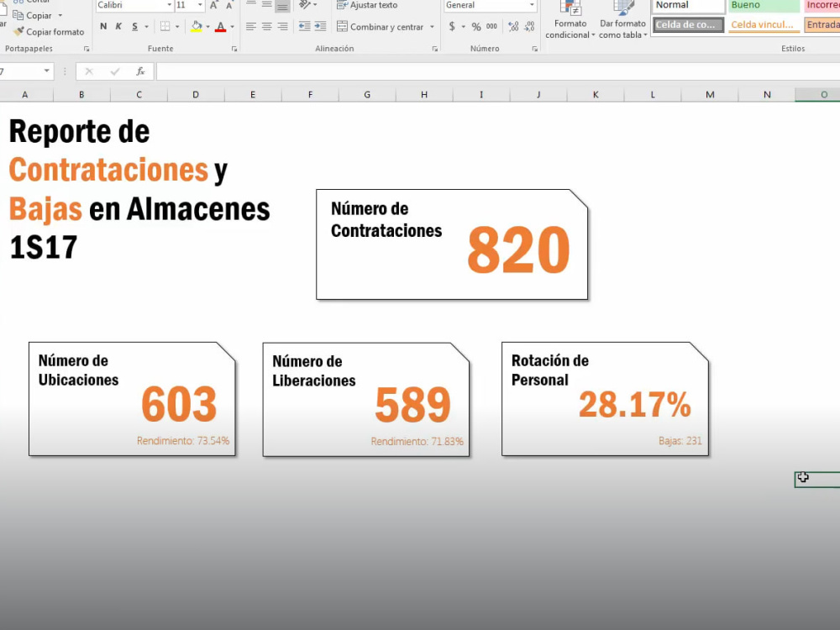Open the Name Box dropdown
Image resolution: width=840 pixels, height=630 pixels.
pos(46,71)
